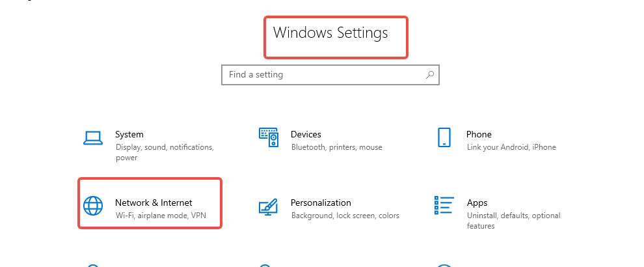Click the magnifier icon in search box
Screen dimensions: 644x267
coord(430,75)
